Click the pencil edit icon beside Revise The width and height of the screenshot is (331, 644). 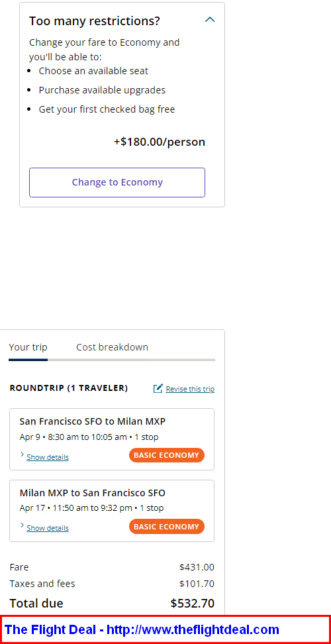pyautogui.click(x=158, y=388)
